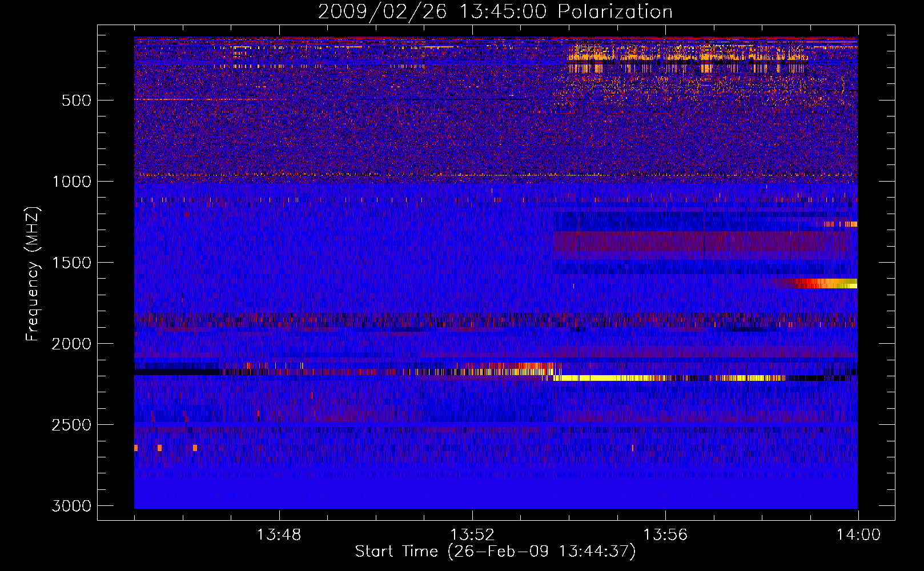This screenshot has width=924, height=571.
Task: Click the yellow-red burst band near 1650 MHz
Action: pos(825,283)
